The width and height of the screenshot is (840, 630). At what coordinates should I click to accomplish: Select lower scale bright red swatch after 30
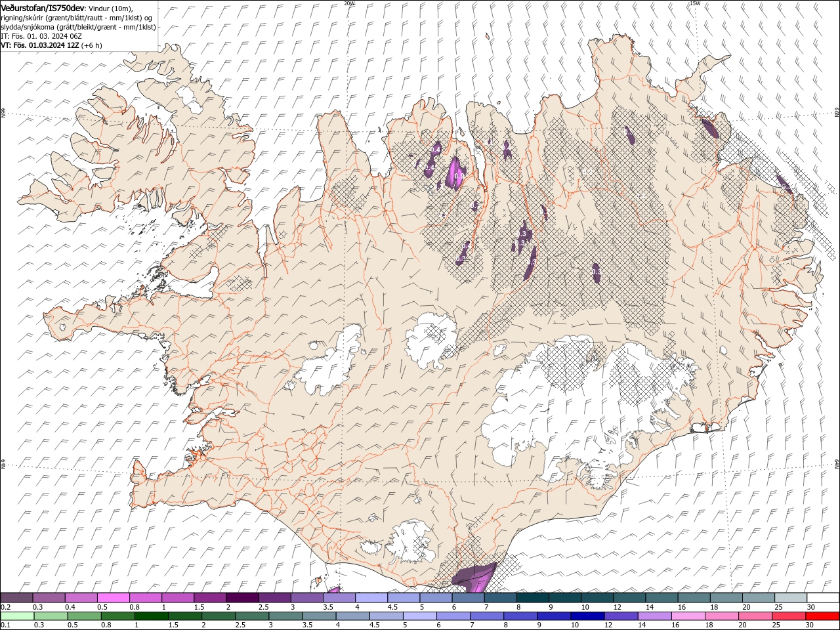click(822, 616)
